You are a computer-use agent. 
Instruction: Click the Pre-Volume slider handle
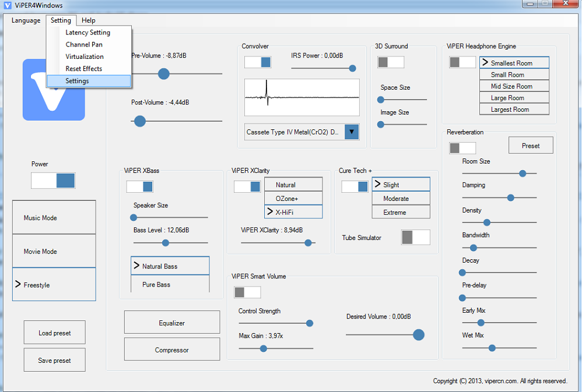tap(164, 74)
